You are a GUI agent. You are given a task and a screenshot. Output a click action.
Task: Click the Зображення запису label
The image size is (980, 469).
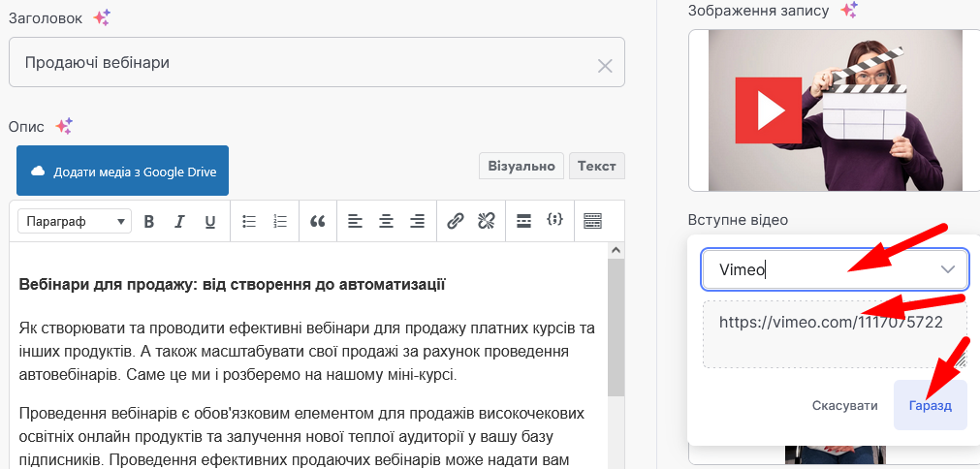[759, 11]
